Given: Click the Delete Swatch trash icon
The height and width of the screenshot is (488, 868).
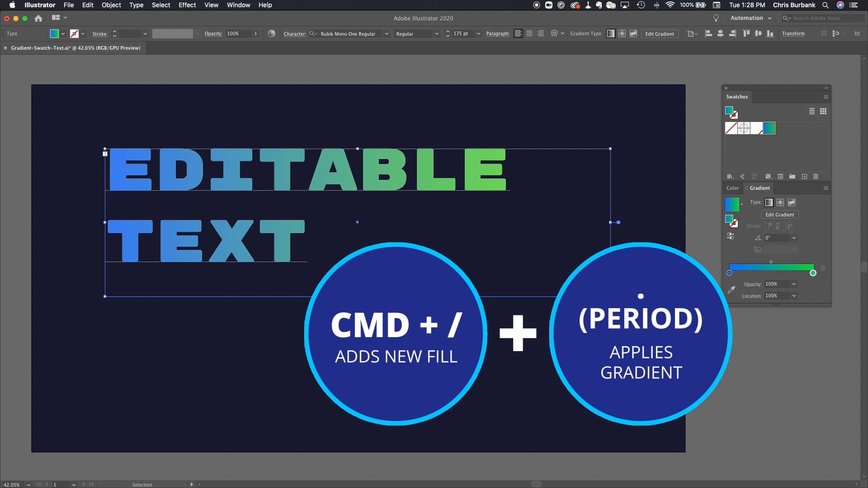Looking at the screenshot, I should coord(816,177).
